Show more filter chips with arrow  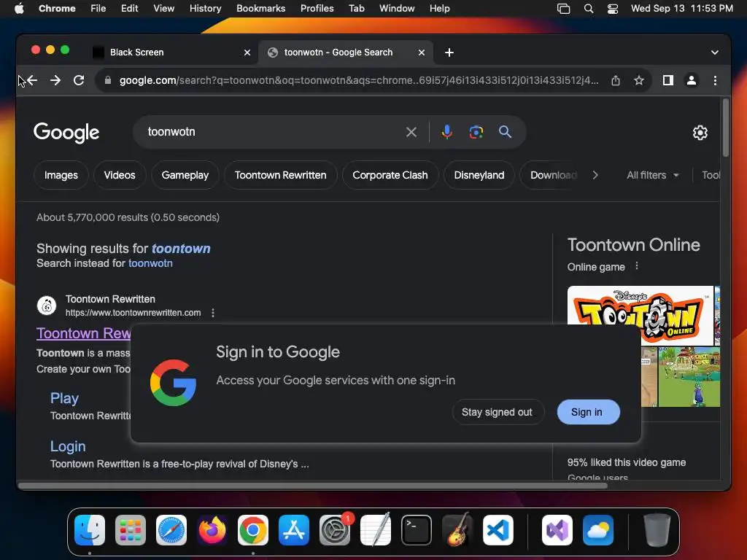pyautogui.click(x=595, y=175)
